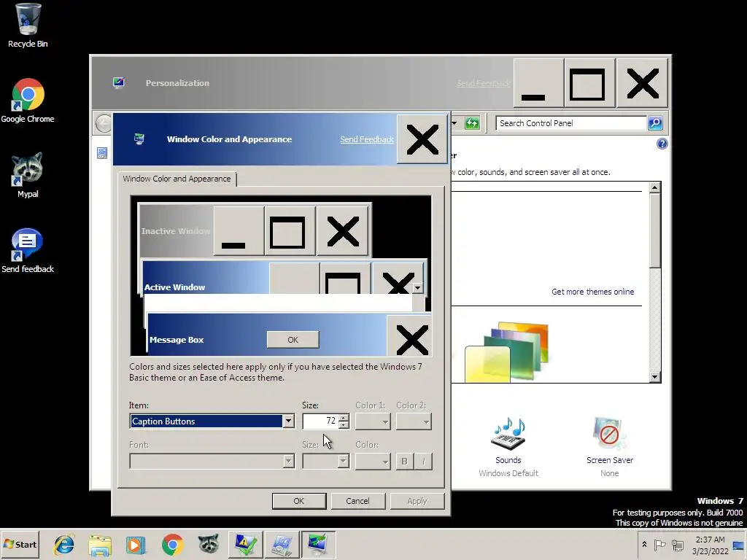747x560 pixels.
Task: Click the Personalization window back button
Action: (103, 123)
